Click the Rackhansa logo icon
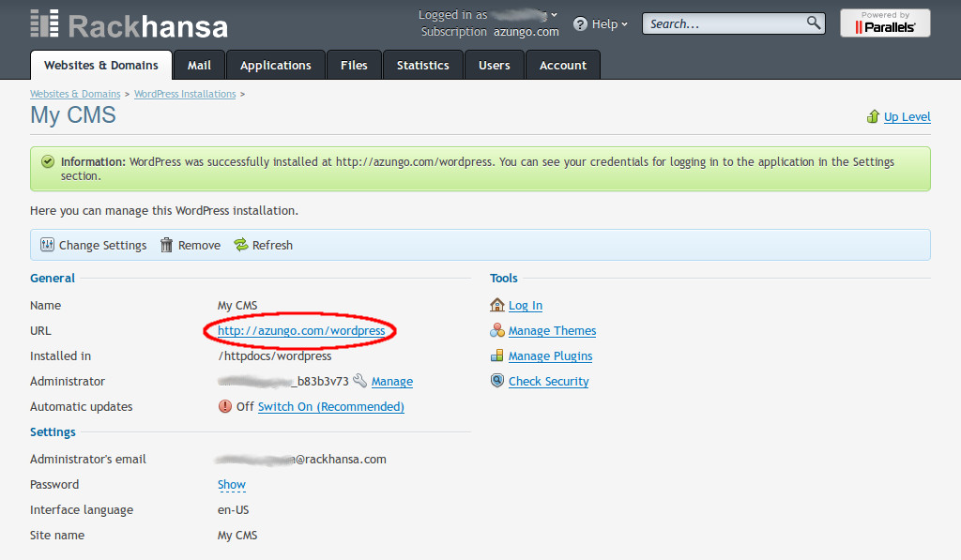 [45, 23]
